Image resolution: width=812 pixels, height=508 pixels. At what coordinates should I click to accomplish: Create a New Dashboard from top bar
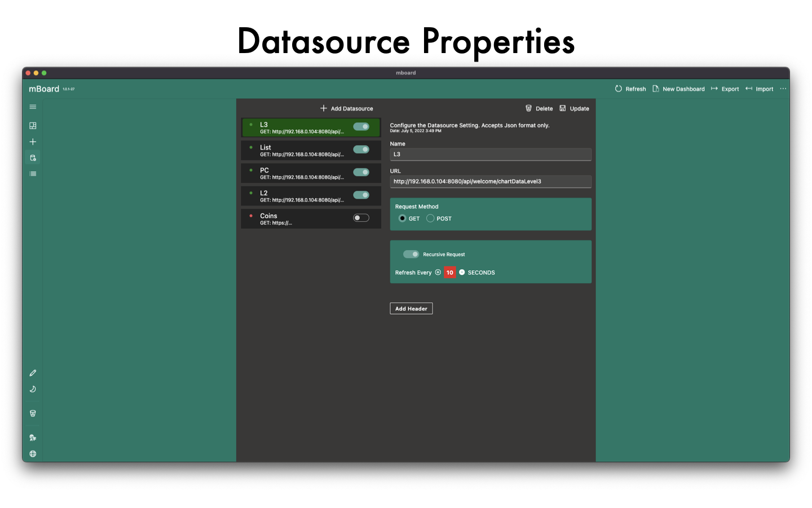click(x=678, y=89)
